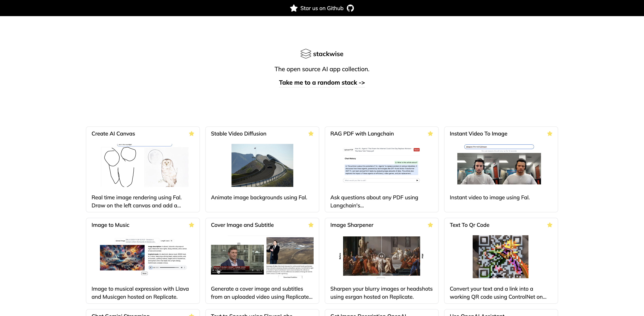Image resolution: width=644 pixels, height=316 pixels.
Task: Open the RAG PDF with Langchain title
Action: click(x=362, y=134)
